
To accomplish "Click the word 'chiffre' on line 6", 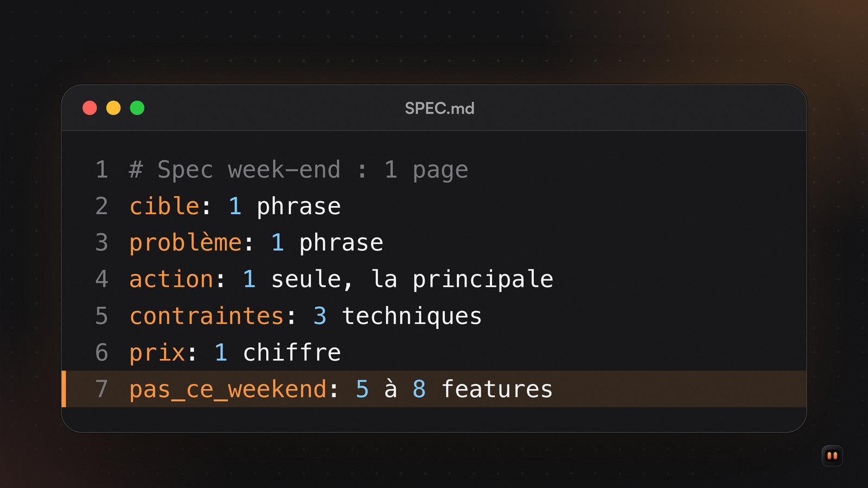I will point(292,352).
